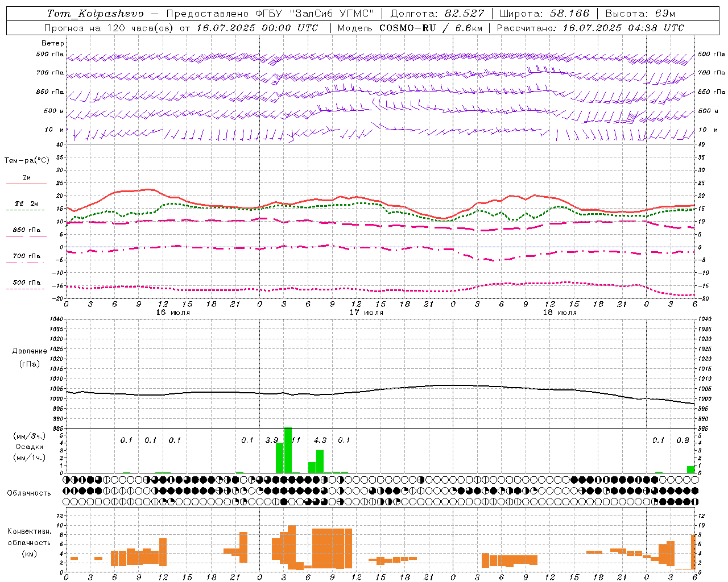Click the tallest green precipitation bar
This screenshot has height=582, width=728.
288,450
